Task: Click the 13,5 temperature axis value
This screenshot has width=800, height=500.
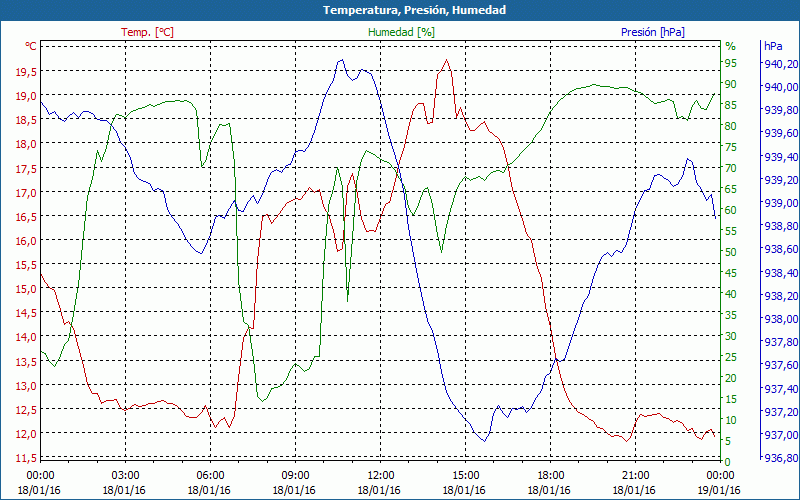Action: click(x=26, y=362)
